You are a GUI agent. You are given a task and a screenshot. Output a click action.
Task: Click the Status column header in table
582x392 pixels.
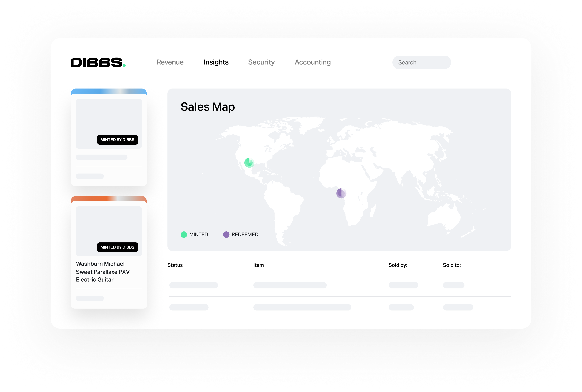175,265
